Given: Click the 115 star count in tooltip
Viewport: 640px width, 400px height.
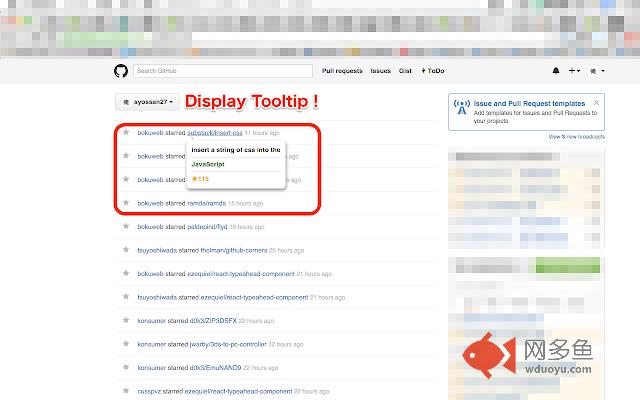Looking at the screenshot, I should pyautogui.click(x=200, y=179).
